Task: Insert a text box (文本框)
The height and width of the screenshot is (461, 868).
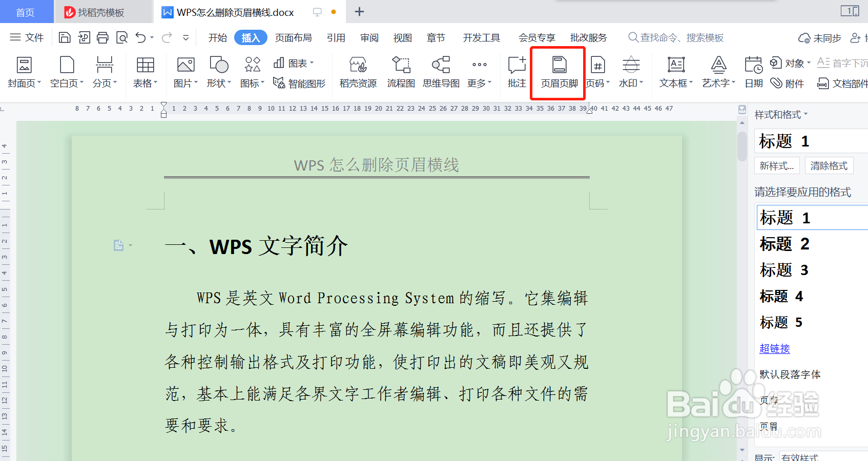Action: click(676, 72)
